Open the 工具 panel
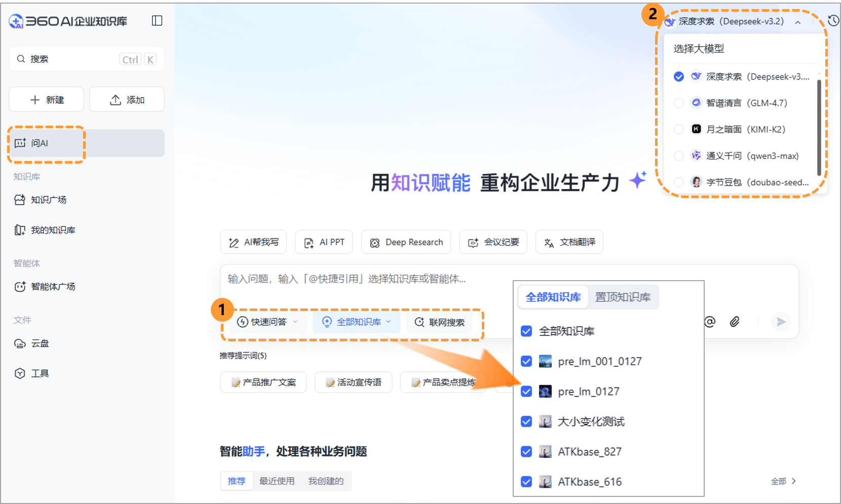 [x=39, y=373]
